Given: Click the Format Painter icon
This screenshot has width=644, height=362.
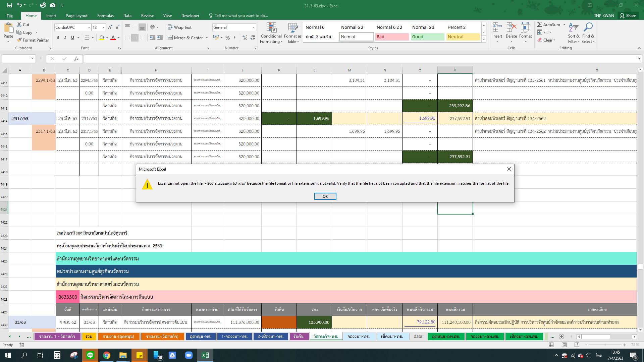Looking at the screenshot, I should (x=19, y=40).
